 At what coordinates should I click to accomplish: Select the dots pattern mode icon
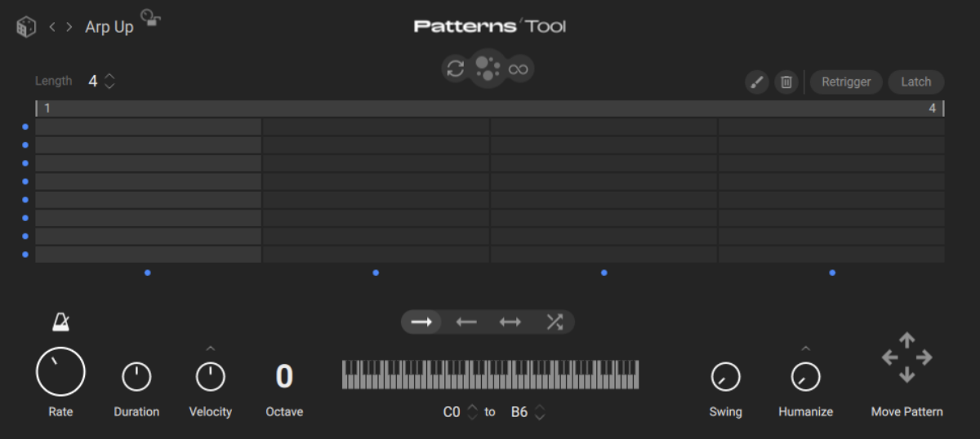pyautogui.click(x=488, y=69)
